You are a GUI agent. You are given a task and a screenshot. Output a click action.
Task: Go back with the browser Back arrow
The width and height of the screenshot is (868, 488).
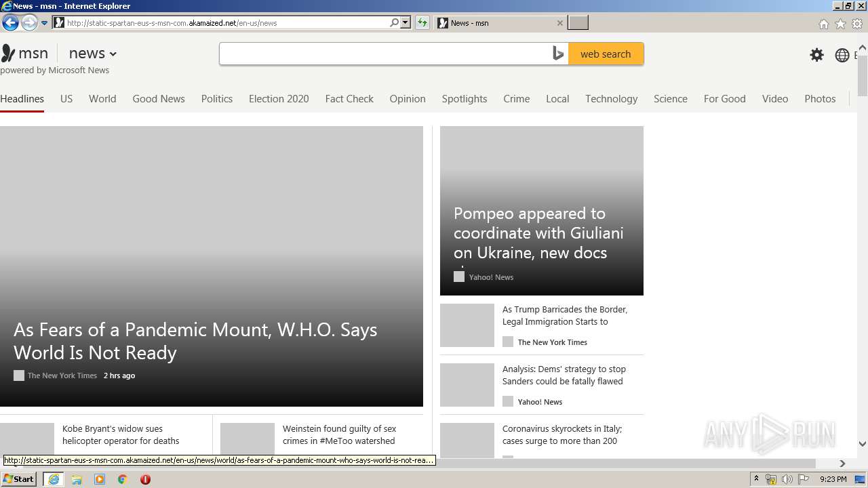click(x=10, y=23)
